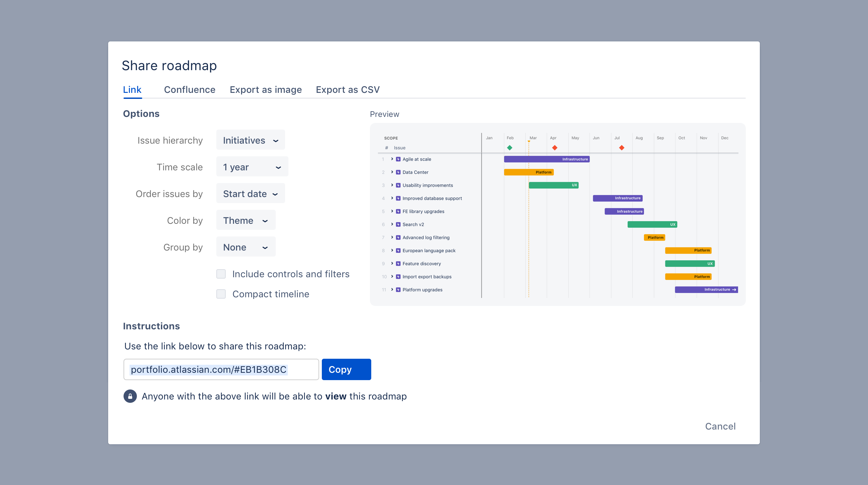868x485 pixels.
Task: Click the red milestone diamond in April
Action: tap(555, 148)
